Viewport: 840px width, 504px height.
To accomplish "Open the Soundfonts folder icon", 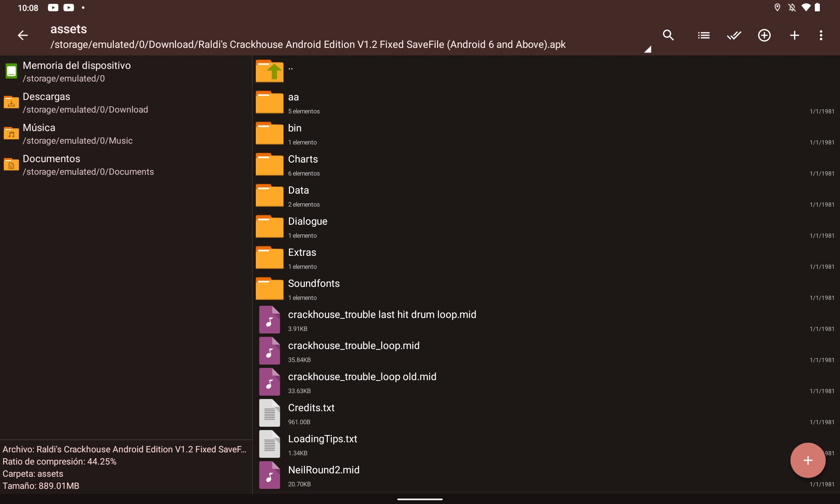I will (x=270, y=289).
